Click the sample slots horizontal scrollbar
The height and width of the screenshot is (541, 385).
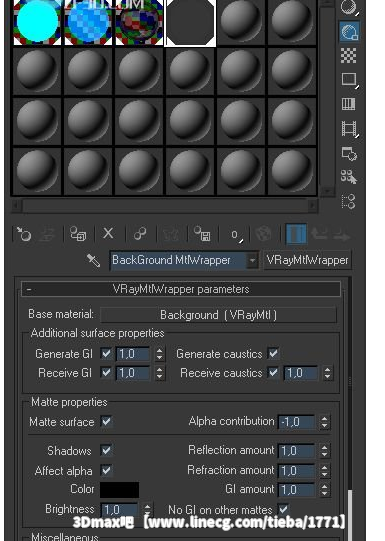click(x=165, y=206)
